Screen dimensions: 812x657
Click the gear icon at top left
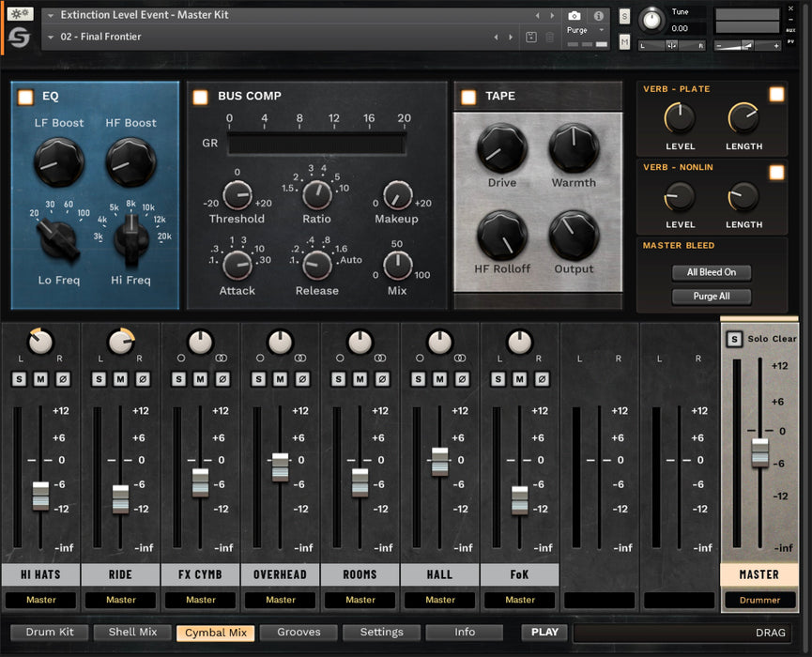click(x=20, y=15)
